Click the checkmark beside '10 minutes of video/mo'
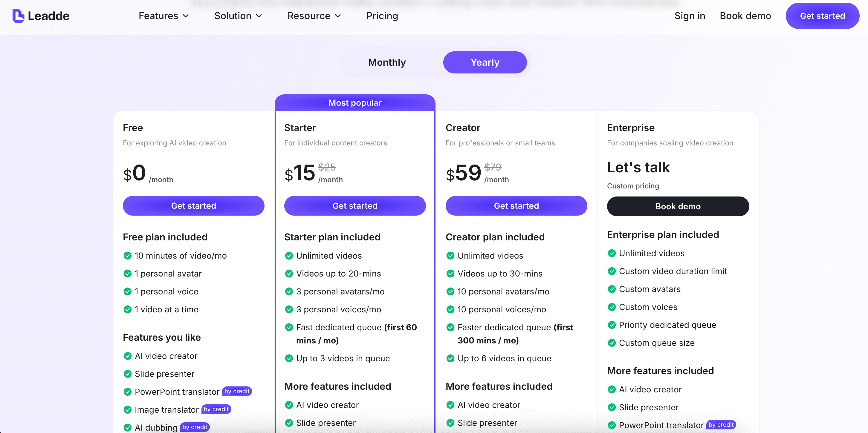Viewport: 868px width, 433px height. click(x=127, y=256)
